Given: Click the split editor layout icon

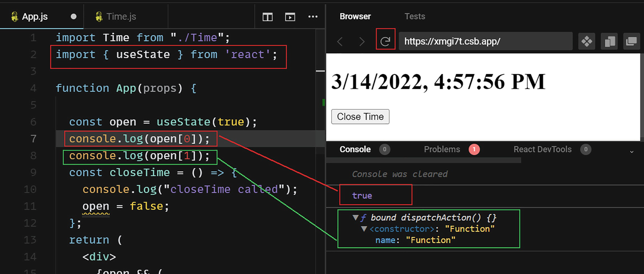Looking at the screenshot, I should click(268, 17).
